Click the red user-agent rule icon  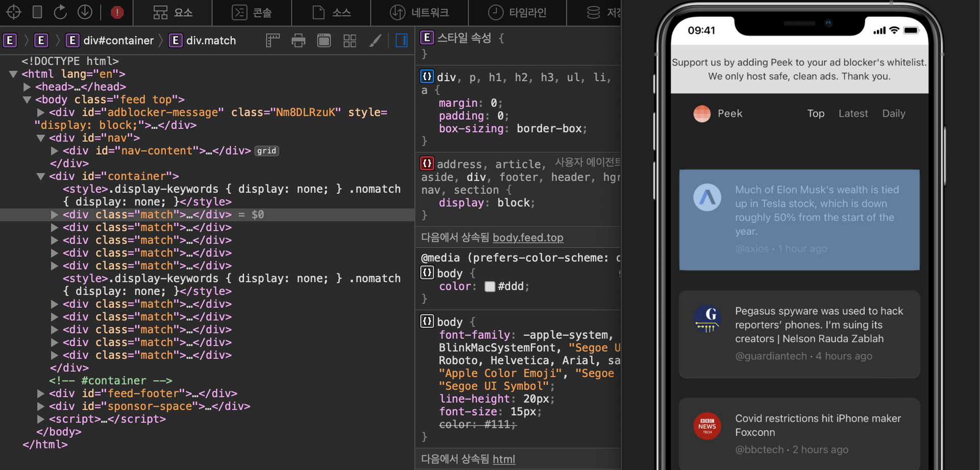(427, 163)
